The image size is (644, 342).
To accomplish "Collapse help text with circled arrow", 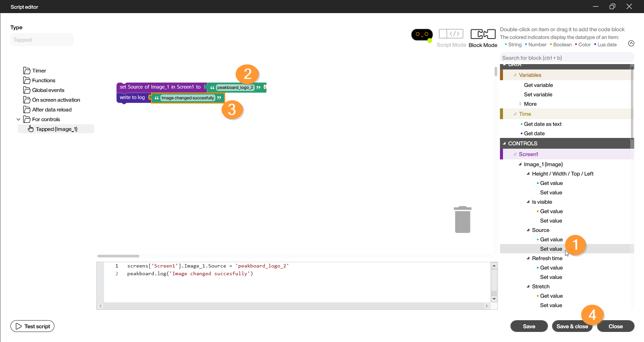I will tap(631, 43).
